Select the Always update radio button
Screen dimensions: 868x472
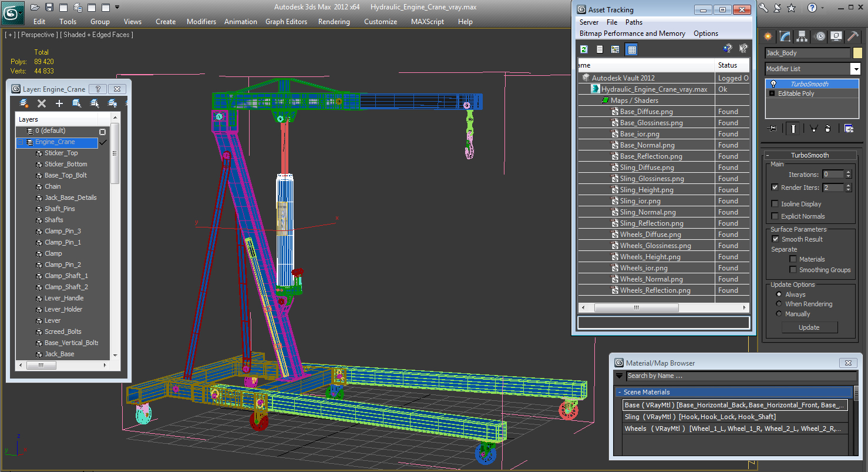tap(779, 294)
